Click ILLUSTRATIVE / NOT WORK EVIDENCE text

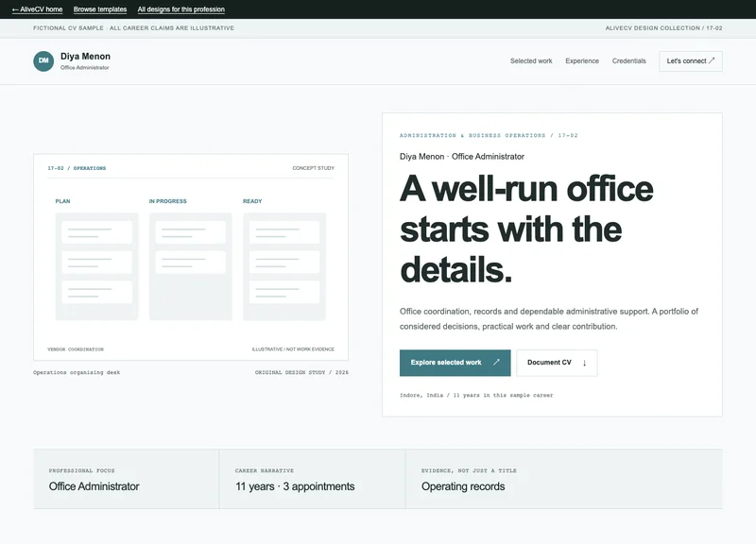click(x=293, y=349)
